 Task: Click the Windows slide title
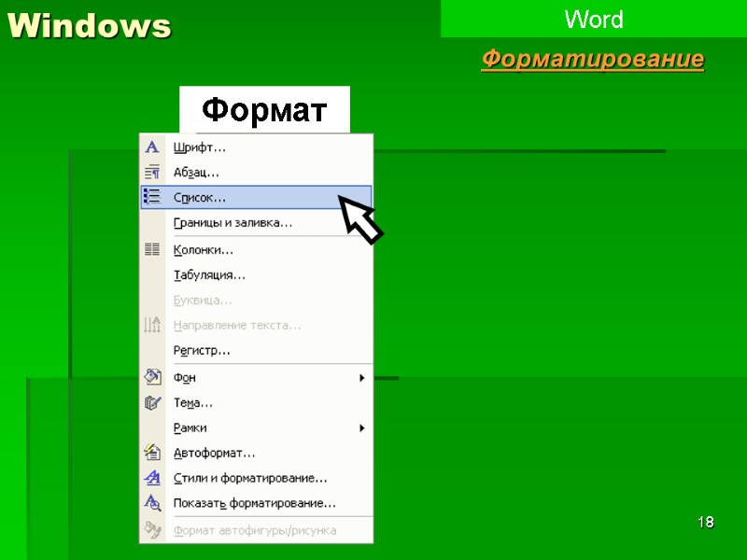[89, 25]
